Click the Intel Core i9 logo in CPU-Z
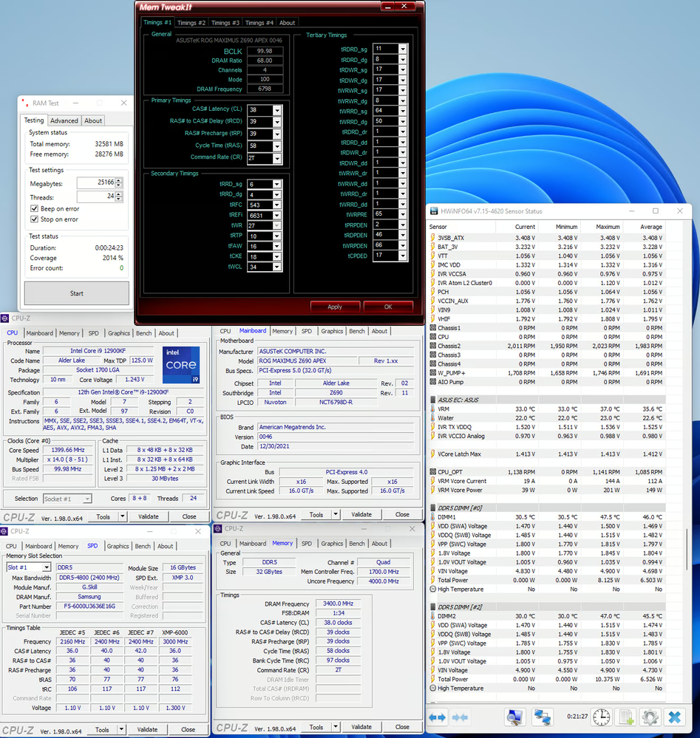The image size is (700, 738). coord(181,365)
